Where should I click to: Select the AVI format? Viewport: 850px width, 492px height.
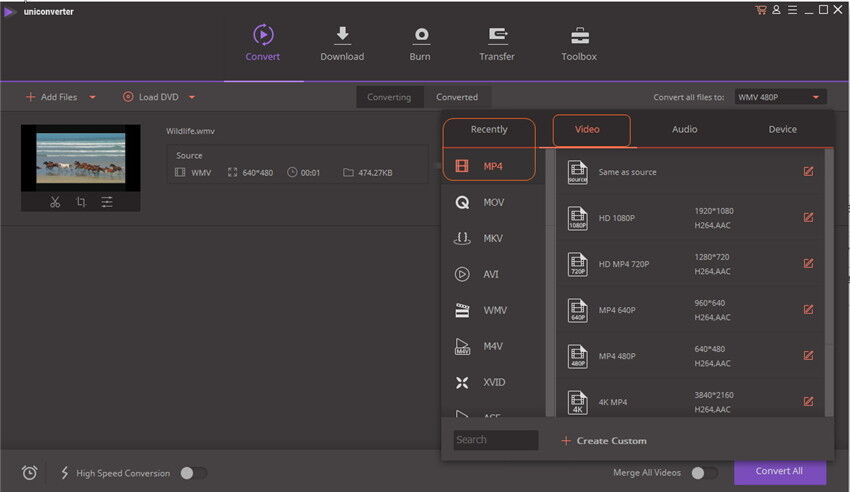coord(493,274)
